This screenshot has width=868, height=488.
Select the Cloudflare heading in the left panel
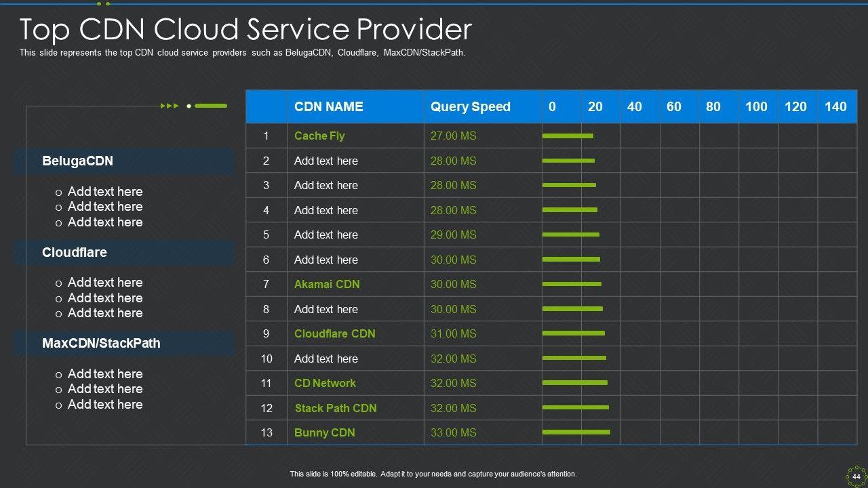click(75, 252)
